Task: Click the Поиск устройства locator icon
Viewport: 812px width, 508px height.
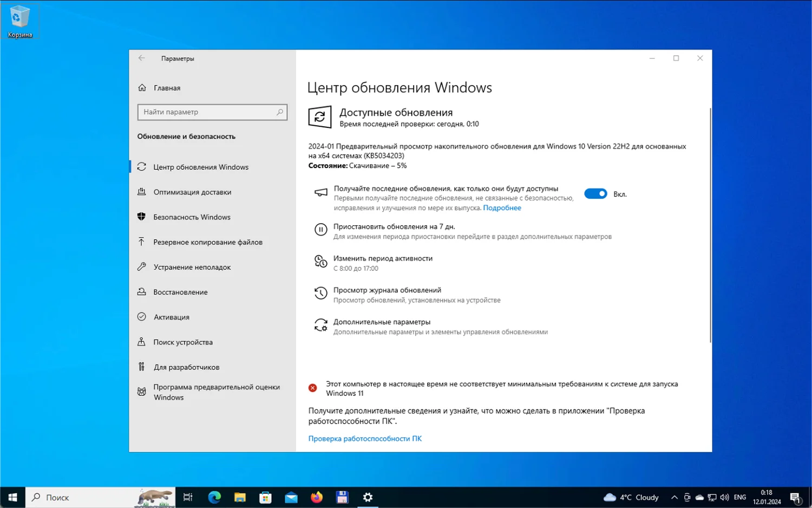Action: (142, 342)
